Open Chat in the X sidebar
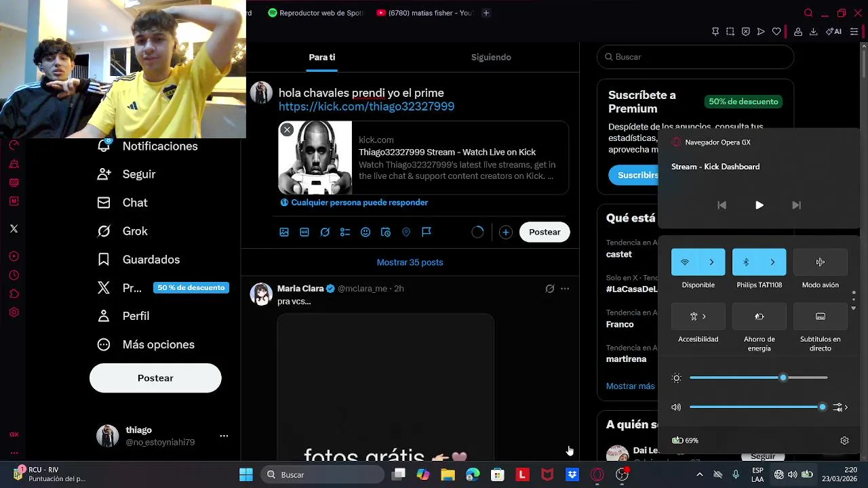The image size is (868, 488). point(122,203)
